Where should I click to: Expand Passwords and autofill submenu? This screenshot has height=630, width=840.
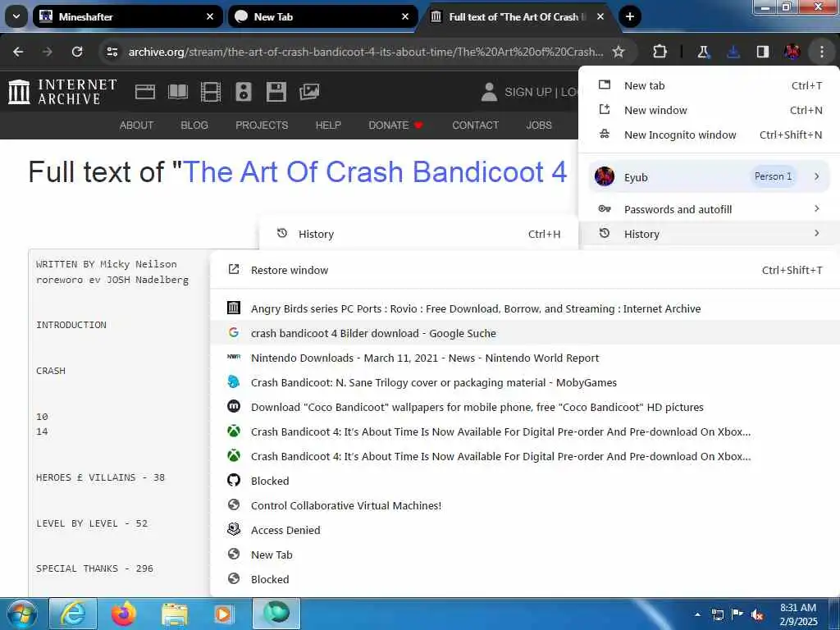710,209
